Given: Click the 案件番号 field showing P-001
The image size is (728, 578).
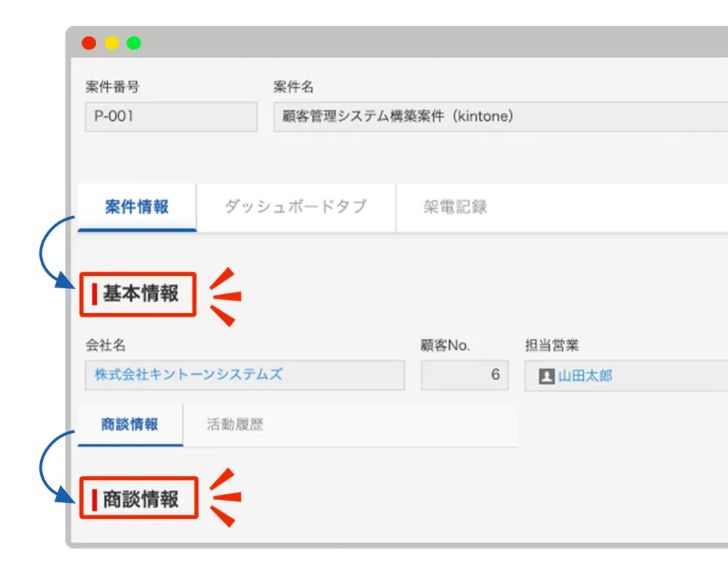Looking at the screenshot, I should click(x=171, y=116).
